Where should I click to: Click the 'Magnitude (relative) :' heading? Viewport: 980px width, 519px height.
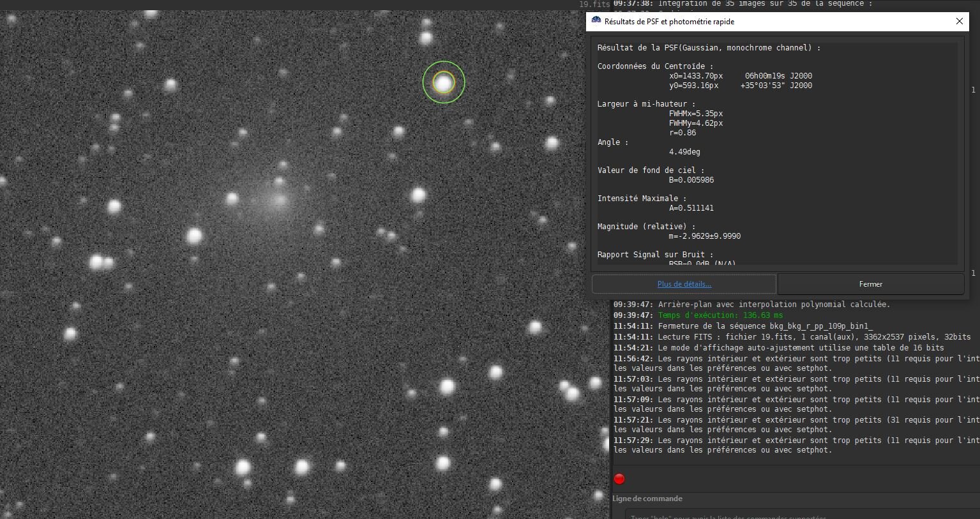coord(647,227)
